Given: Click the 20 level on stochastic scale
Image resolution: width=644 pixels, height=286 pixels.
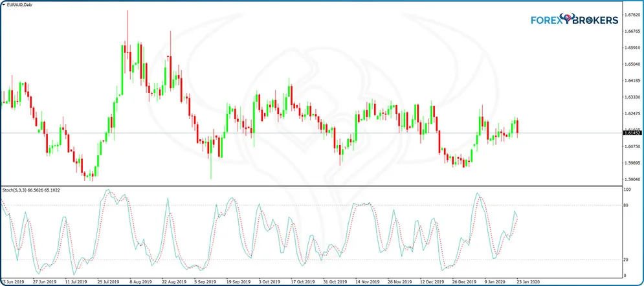Looking at the screenshot, I should [x=626, y=259].
